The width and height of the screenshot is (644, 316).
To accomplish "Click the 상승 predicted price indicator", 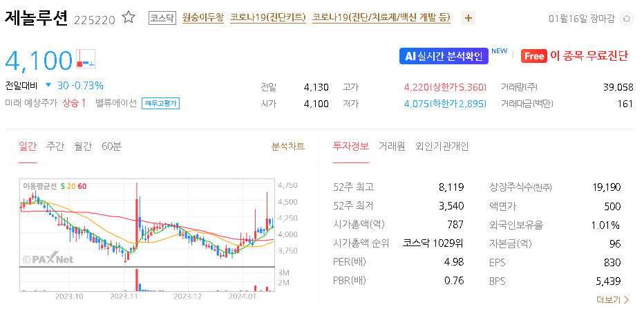I will [75, 103].
